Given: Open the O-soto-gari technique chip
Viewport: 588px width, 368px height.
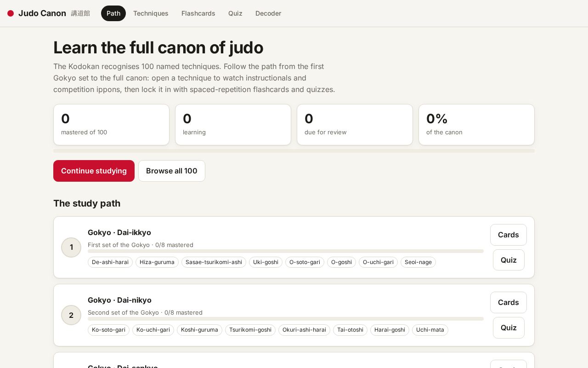Looking at the screenshot, I should (x=305, y=262).
